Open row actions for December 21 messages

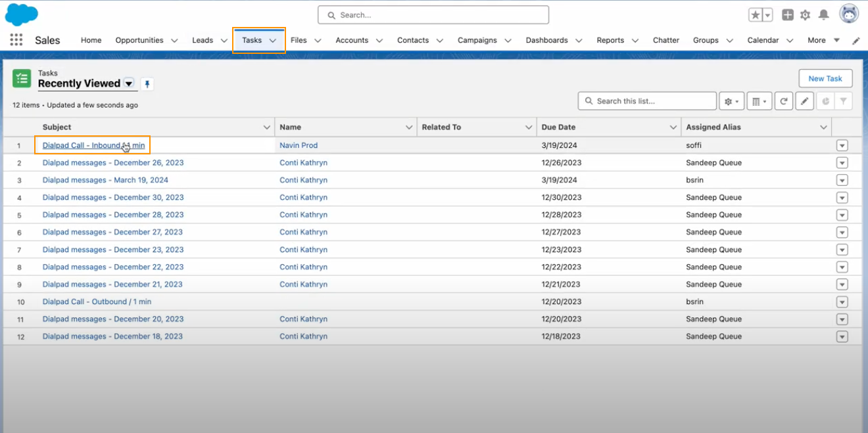[x=842, y=285]
